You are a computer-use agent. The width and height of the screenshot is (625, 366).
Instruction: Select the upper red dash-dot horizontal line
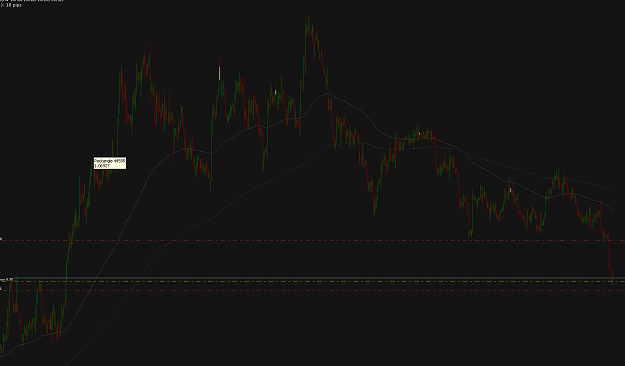point(312,240)
